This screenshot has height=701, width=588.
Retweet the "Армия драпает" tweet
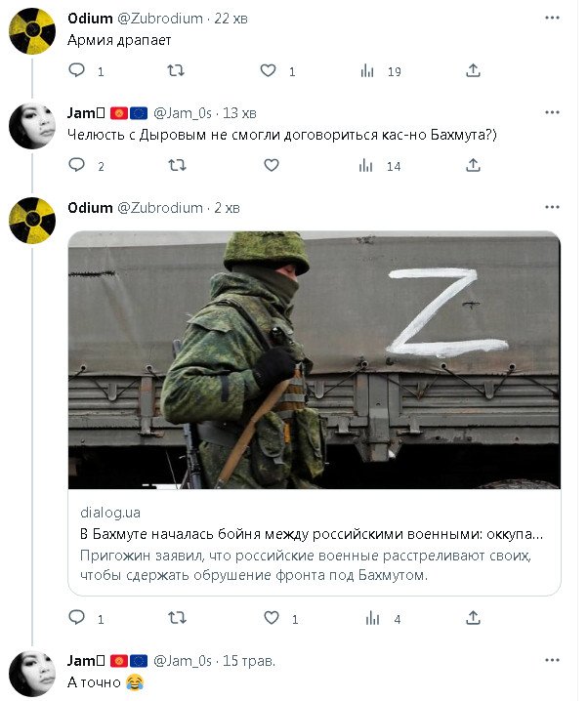176,70
